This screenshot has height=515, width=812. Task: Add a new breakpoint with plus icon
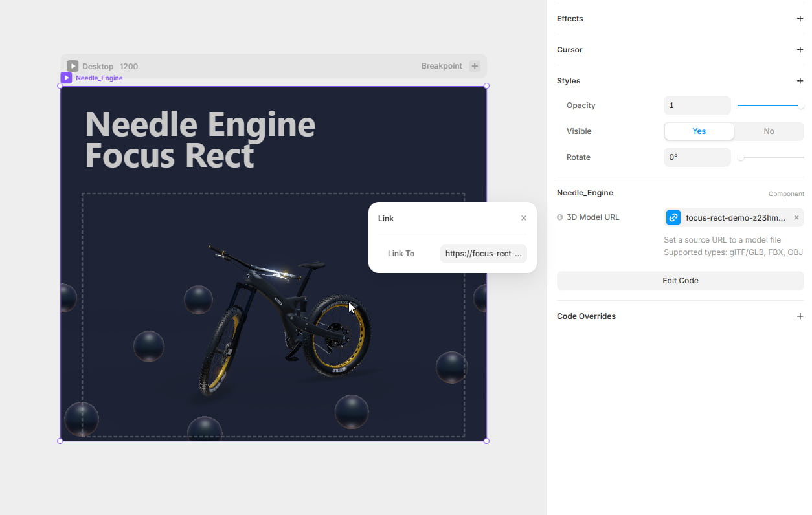475,66
